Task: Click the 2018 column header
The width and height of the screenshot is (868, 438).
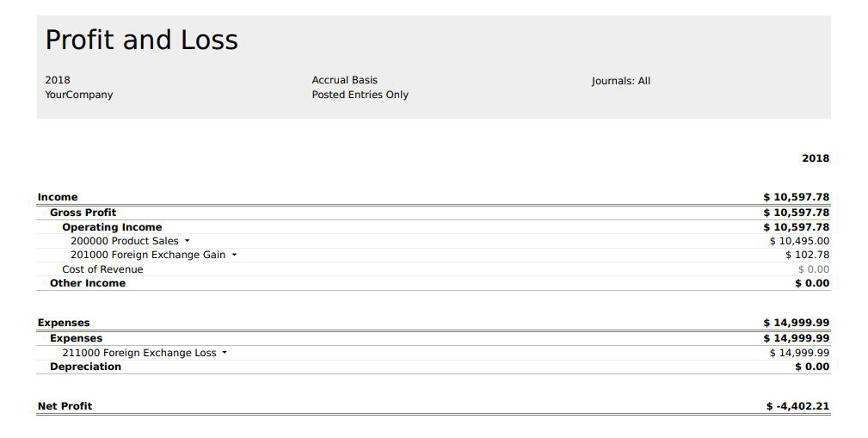Action: (x=816, y=158)
